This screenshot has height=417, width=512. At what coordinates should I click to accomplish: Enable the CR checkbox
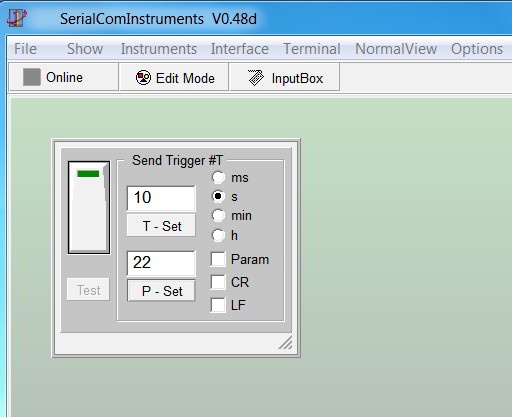pyautogui.click(x=218, y=282)
